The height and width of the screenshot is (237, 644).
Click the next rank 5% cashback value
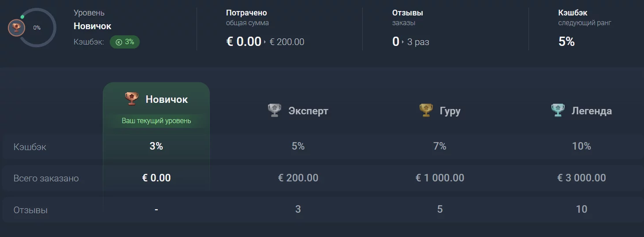tap(566, 41)
